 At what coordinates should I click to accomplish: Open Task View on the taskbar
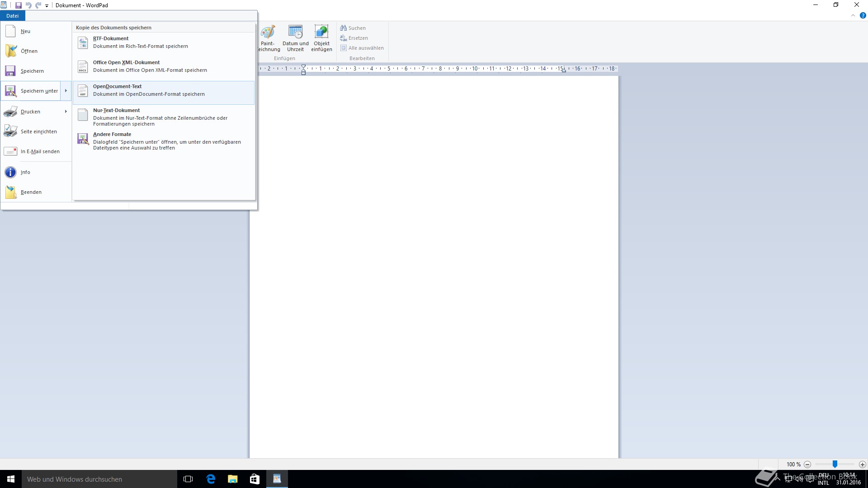click(x=188, y=479)
